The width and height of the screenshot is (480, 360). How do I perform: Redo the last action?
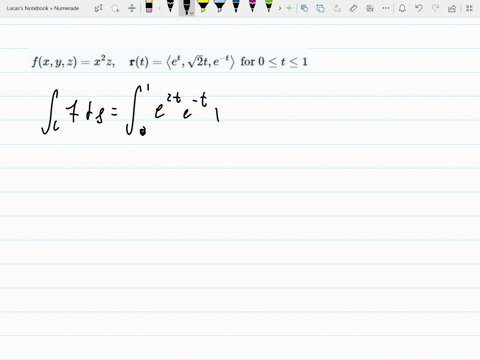[x=435, y=8]
